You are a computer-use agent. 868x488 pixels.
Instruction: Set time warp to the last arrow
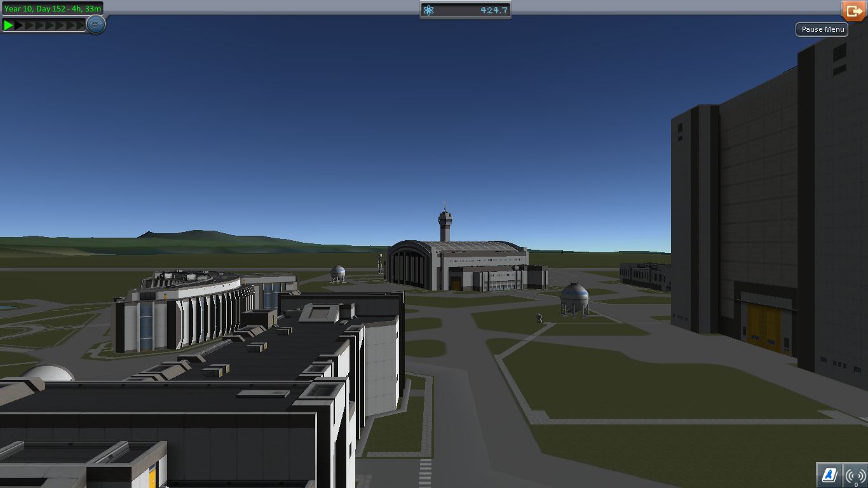click(81, 25)
